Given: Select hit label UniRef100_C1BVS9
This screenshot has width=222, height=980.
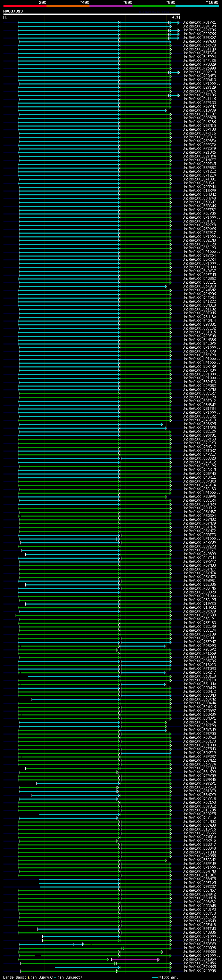Looking at the screenshot, I should (199, 110).
